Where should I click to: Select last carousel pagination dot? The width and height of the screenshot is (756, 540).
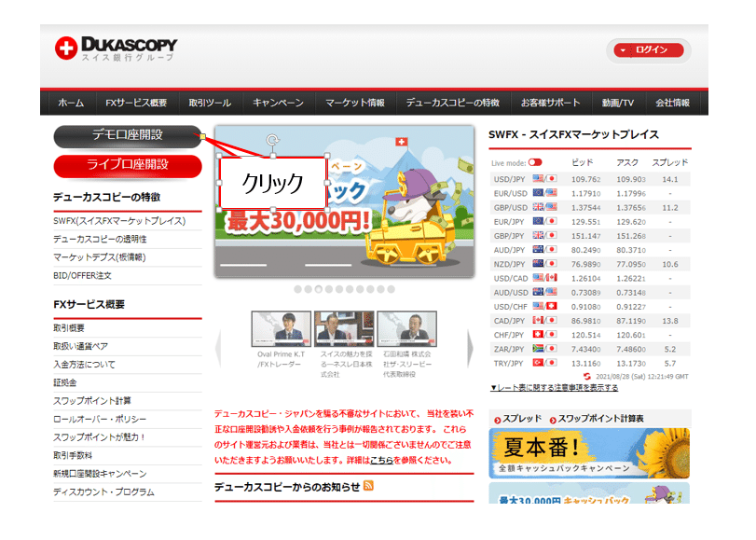[x=391, y=289]
